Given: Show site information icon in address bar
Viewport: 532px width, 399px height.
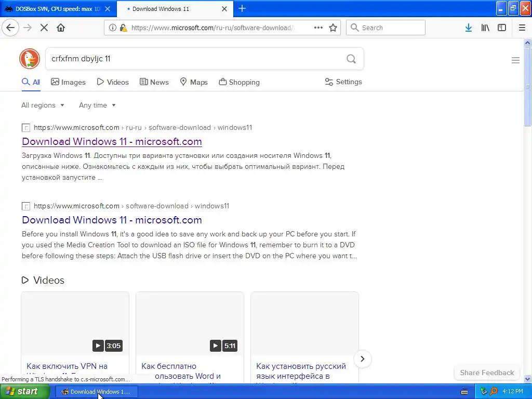Looking at the screenshot, I should pos(112,28).
